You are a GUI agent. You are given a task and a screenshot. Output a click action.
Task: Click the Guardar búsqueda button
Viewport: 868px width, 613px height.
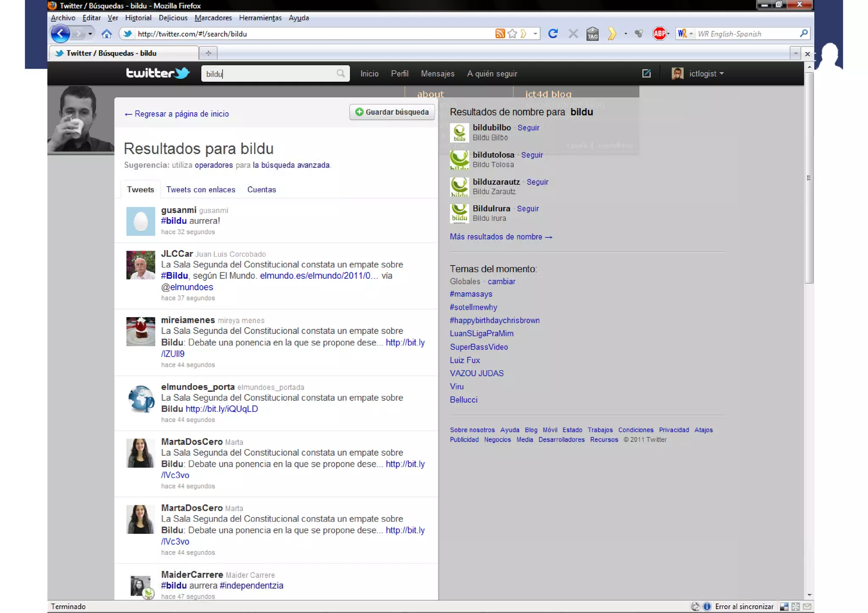coord(392,112)
